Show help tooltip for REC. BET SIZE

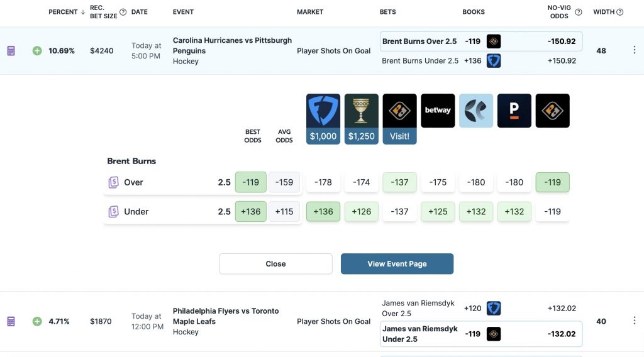coord(123,12)
